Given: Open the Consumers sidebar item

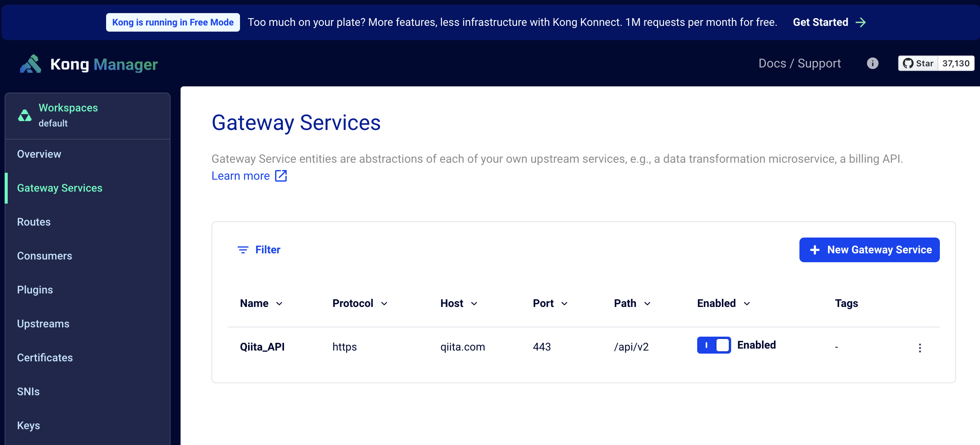Looking at the screenshot, I should point(45,256).
